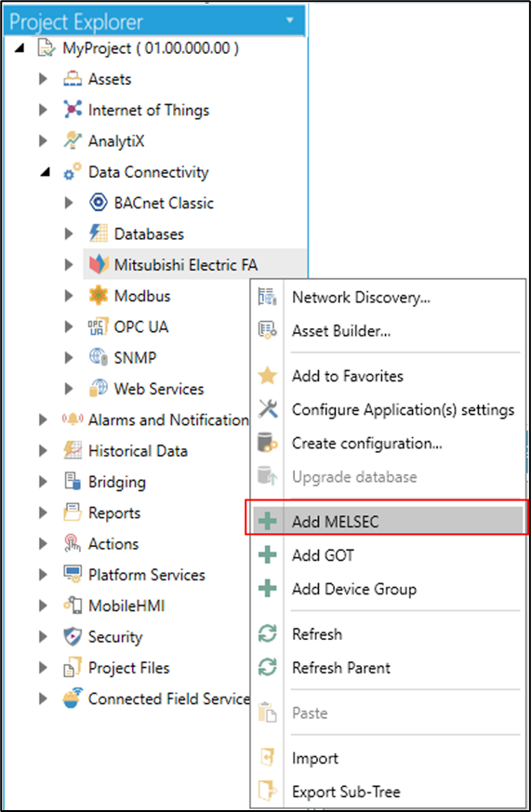Image resolution: width=531 pixels, height=812 pixels.
Task: Expand the Databases node arrow
Action: 68,234
